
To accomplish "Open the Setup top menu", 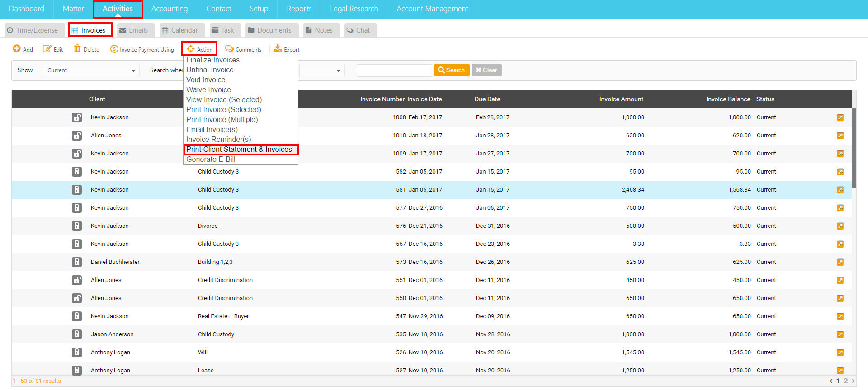I will point(259,9).
